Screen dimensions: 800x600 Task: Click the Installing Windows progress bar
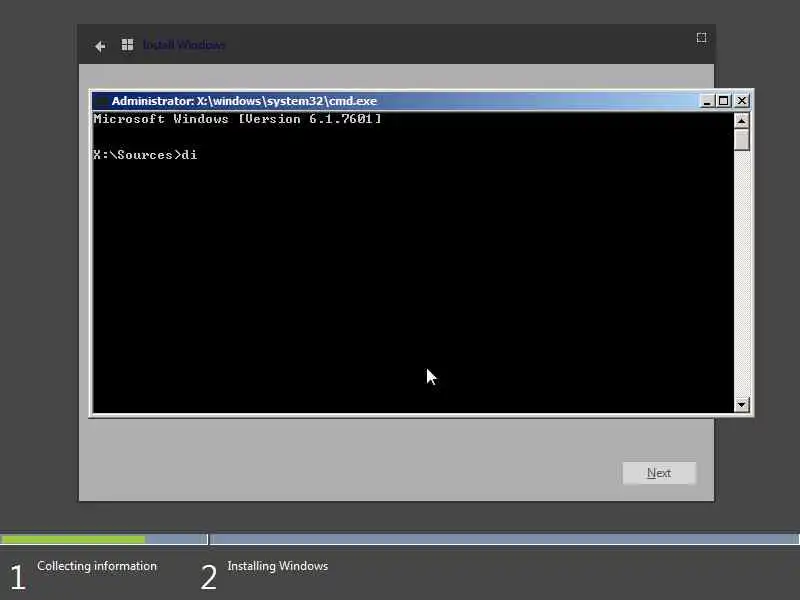coord(504,539)
